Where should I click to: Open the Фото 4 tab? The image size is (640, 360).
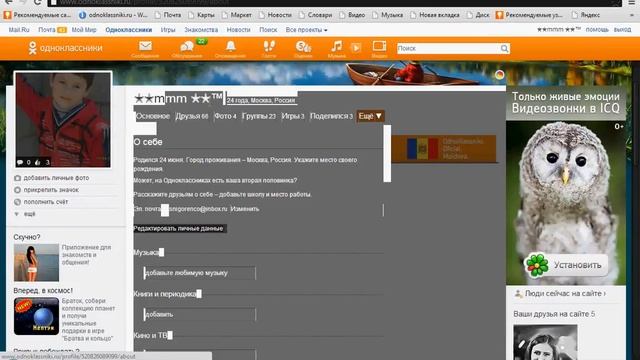tap(225, 116)
